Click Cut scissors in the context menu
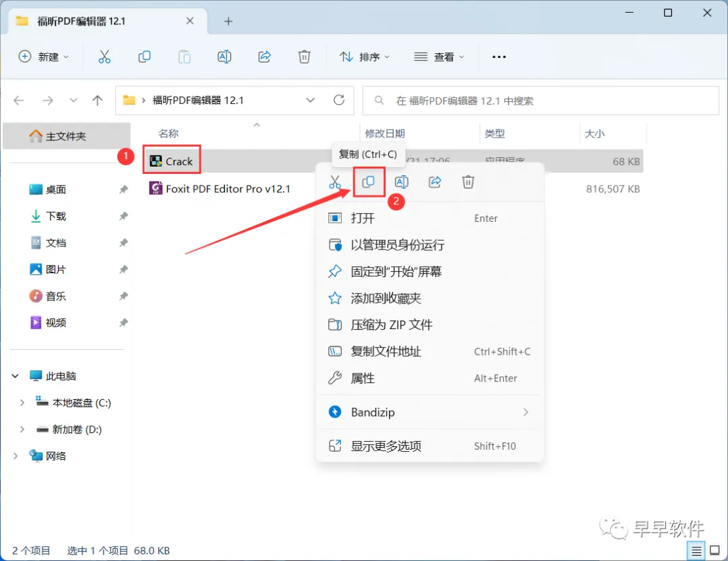728x561 pixels. [335, 182]
